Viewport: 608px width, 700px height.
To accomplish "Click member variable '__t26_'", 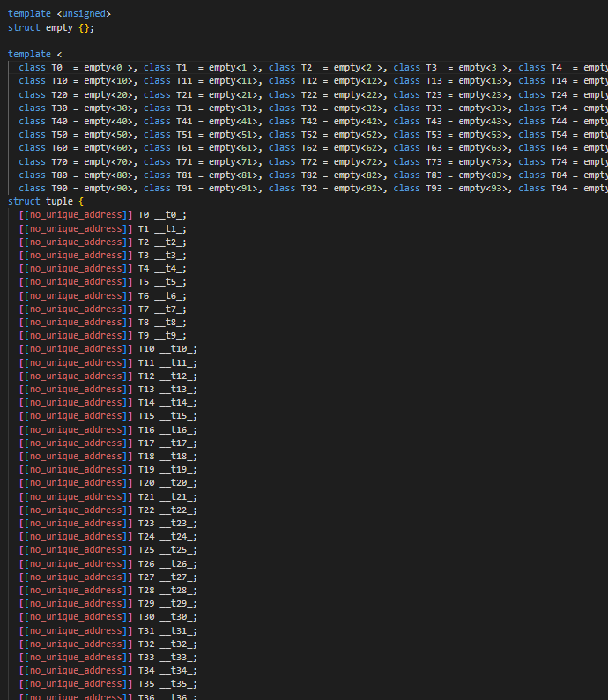I will [176, 563].
